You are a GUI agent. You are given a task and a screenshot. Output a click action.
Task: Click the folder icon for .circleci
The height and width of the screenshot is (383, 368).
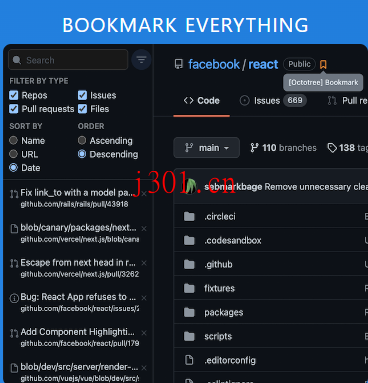[189, 217]
